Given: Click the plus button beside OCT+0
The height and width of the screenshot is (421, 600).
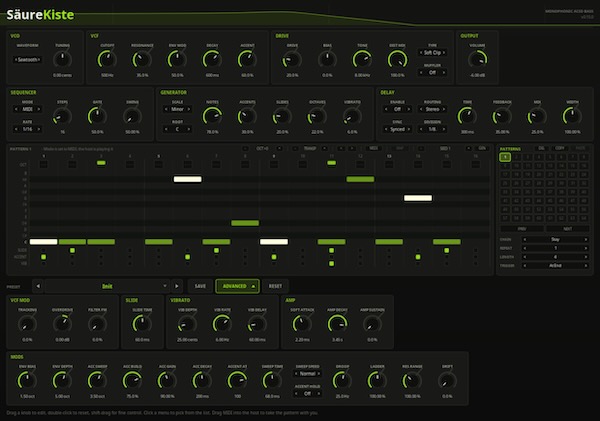Looking at the screenshot, I should click(279, 148).
